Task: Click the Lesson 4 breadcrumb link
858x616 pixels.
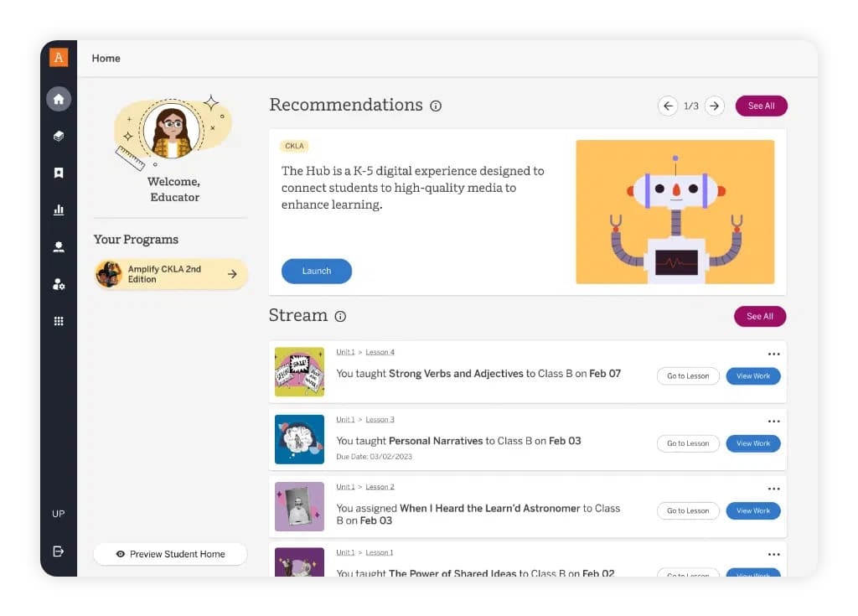Action: (380, 352)
